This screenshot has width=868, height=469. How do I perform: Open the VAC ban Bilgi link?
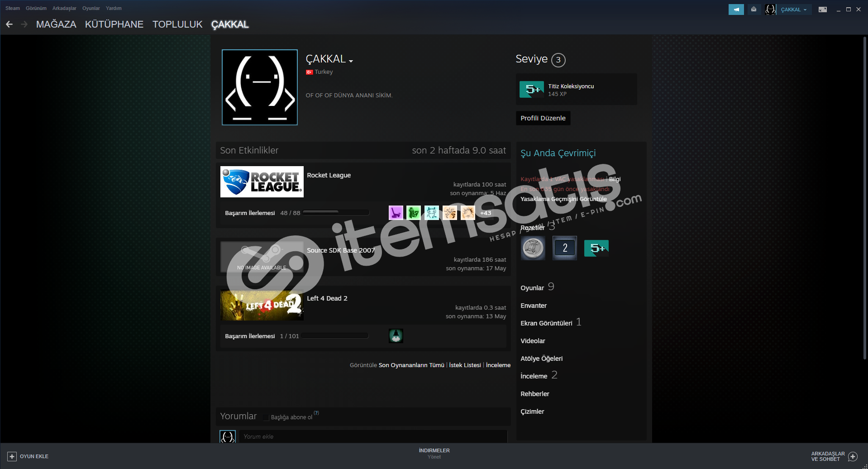click(615, 179)
